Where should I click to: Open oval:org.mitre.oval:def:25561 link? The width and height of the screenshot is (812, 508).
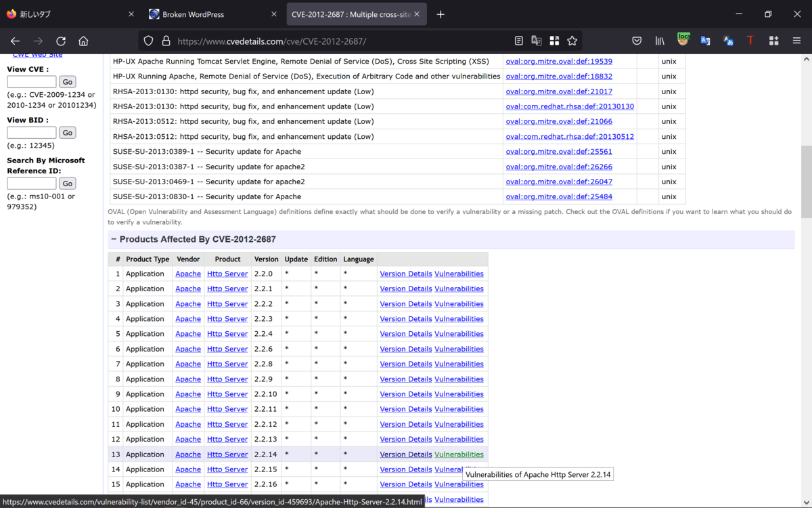[x=559, y=152]
